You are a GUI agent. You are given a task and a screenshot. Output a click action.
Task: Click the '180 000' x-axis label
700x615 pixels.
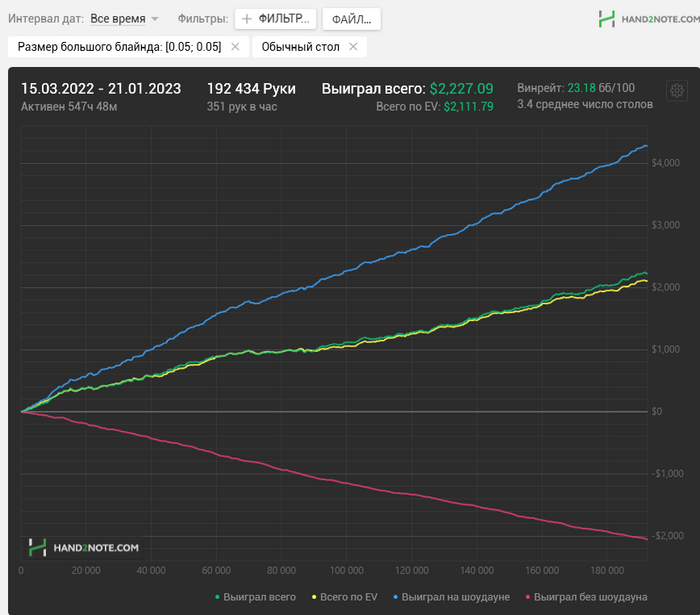tap(607, 570)
